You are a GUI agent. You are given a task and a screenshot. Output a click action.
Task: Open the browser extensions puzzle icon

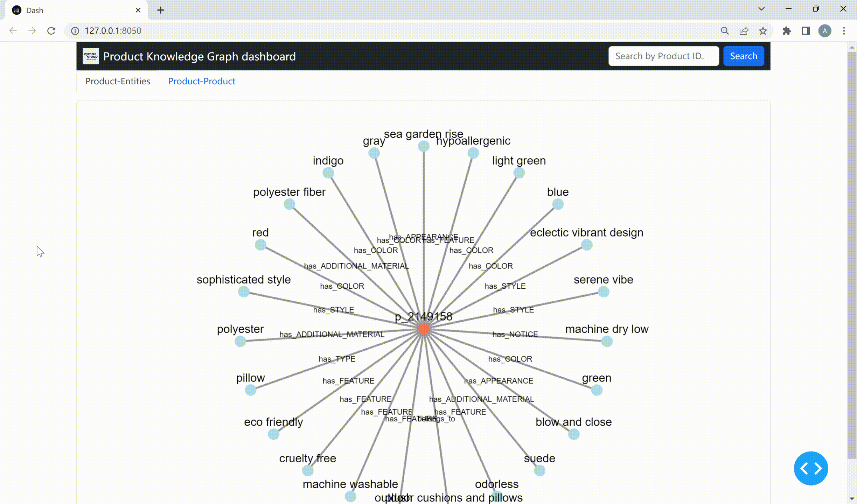tap(787, 31)
